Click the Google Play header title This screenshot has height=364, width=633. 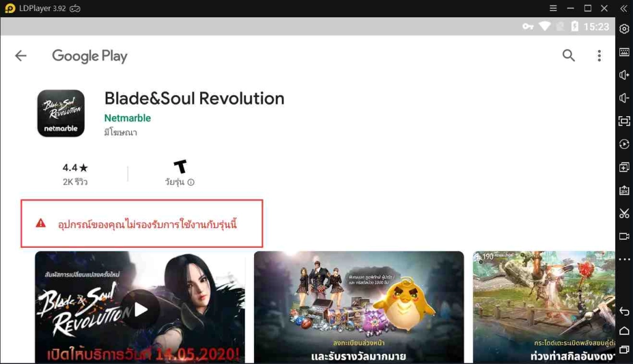point(90,56)
